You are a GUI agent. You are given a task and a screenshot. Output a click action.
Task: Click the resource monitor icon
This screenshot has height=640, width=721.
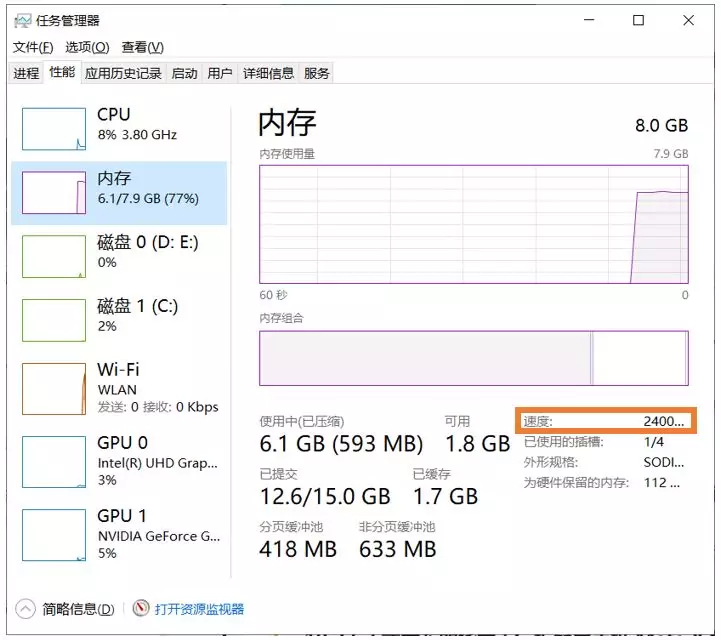point(141,608)
